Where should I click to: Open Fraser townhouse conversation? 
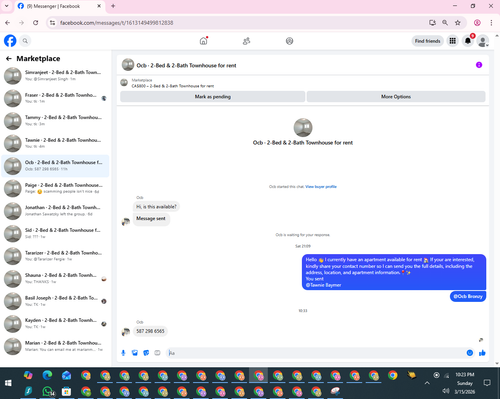point(55,98)
